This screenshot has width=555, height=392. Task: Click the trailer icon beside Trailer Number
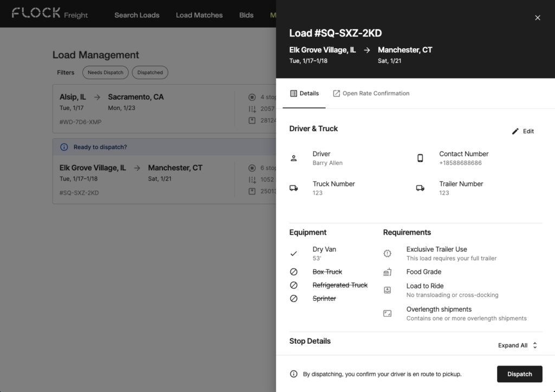(x=421, y=188)
